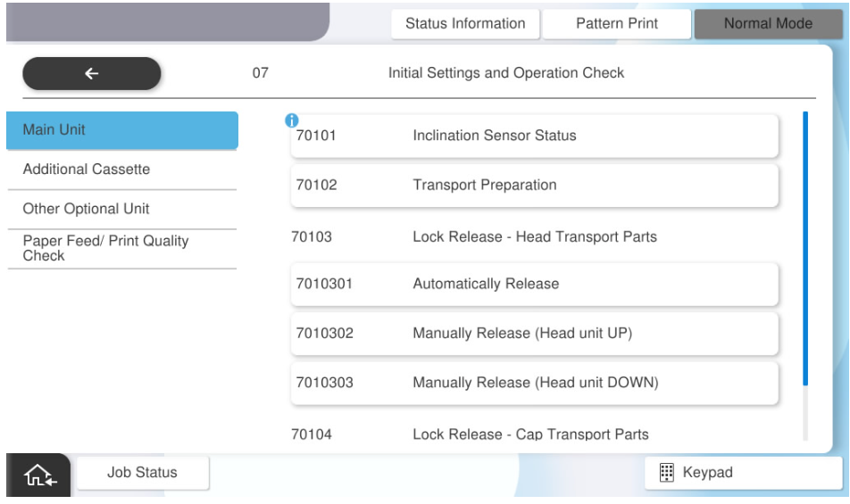Image resolution: width=850 pixels, height=504 pixels.
Task: Select Paper Feed/ Print Quality Check
Action: (122, 248)
